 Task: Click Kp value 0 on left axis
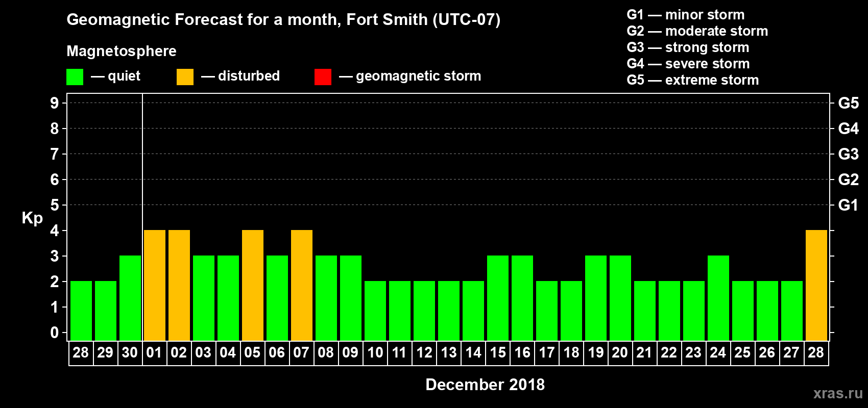coord(55,333)
